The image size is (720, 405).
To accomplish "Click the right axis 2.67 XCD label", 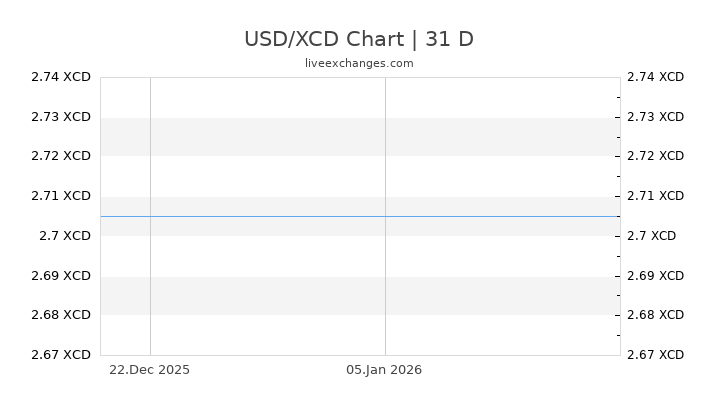I will point(655,354).
